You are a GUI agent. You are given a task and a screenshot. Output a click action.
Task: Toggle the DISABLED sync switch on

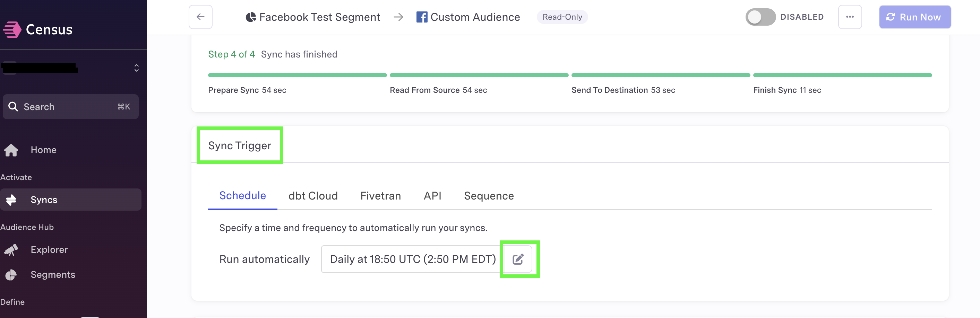760,17
